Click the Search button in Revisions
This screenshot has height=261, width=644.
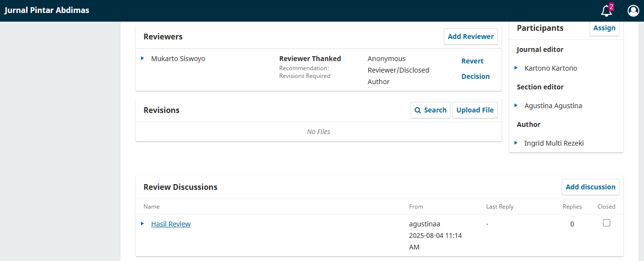click(430, 110)
